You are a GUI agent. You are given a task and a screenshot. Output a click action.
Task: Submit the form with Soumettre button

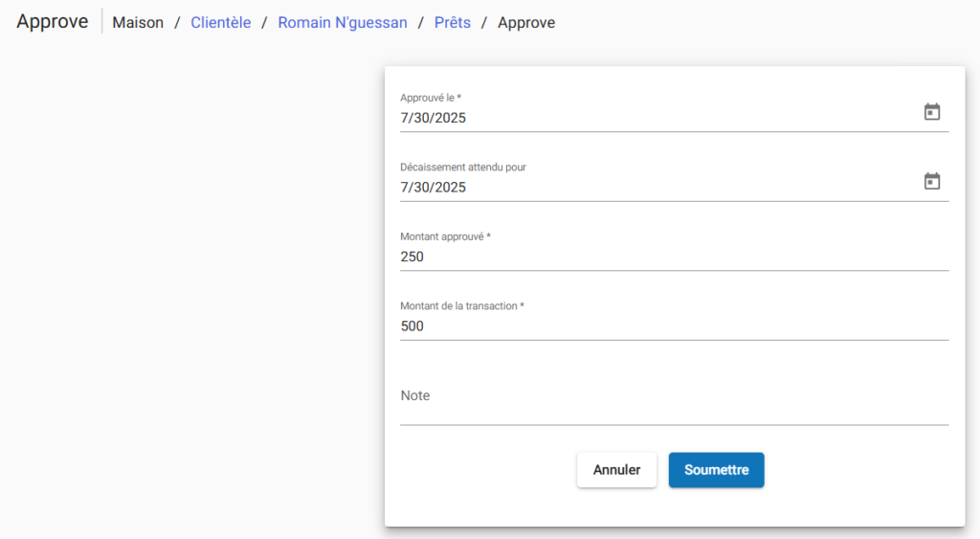point(716,470)
